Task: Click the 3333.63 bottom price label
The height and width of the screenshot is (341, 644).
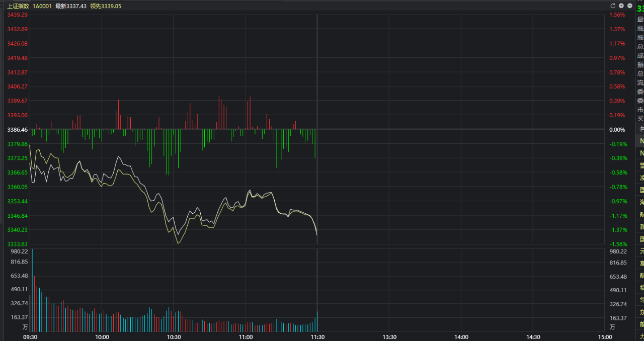Action: (x=18, y=244)
